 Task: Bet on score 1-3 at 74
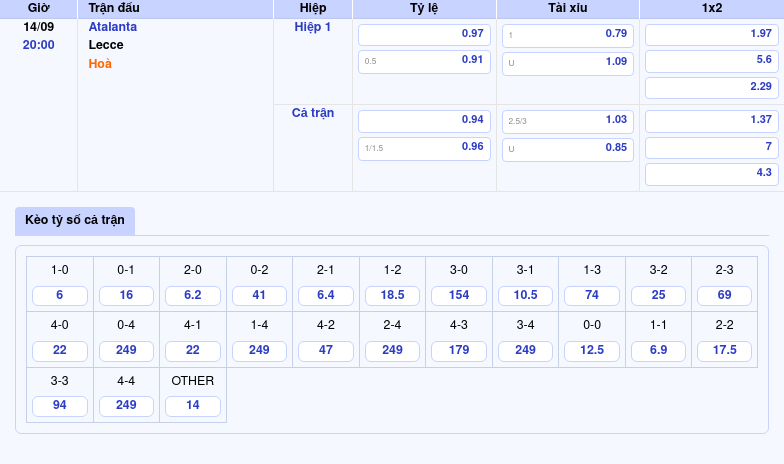coord(592,296)
